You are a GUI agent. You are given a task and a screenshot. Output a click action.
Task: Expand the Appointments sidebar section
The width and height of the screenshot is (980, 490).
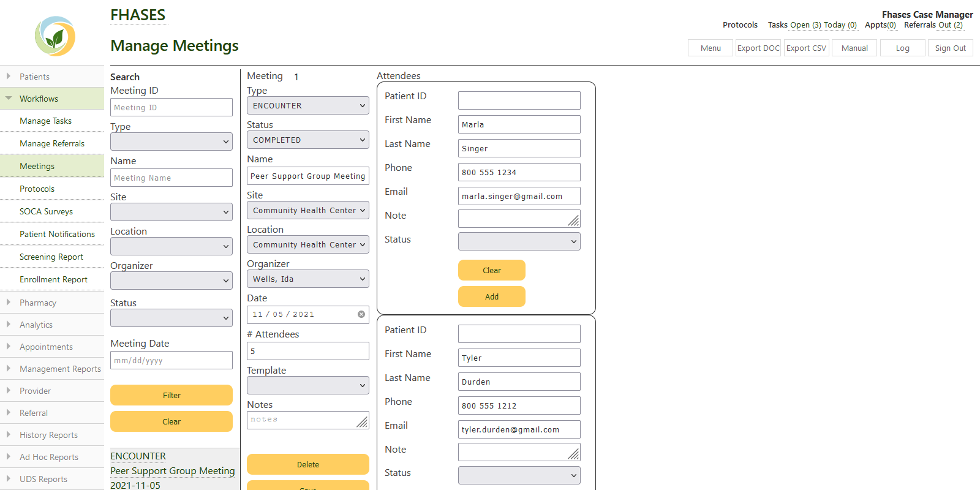52,347
